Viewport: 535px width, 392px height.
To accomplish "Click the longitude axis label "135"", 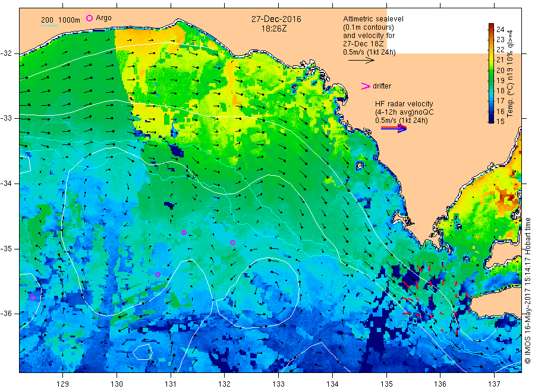I will click(386, 384).
